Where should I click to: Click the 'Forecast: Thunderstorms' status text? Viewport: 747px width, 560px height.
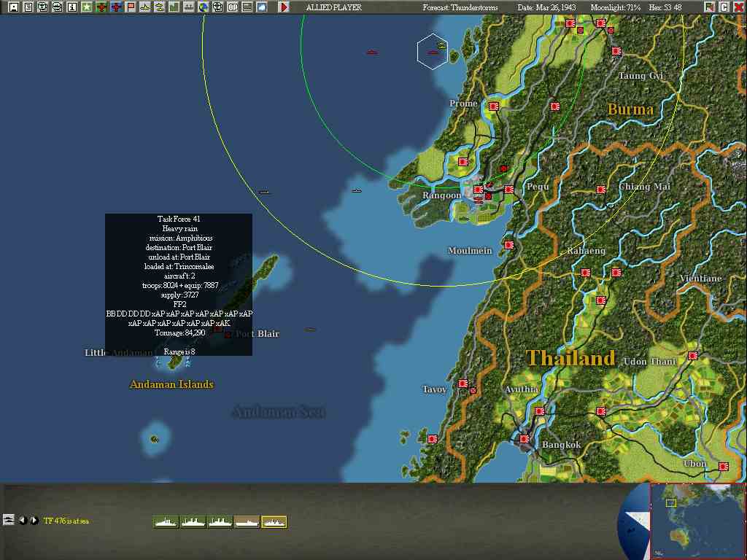[460, 7]
